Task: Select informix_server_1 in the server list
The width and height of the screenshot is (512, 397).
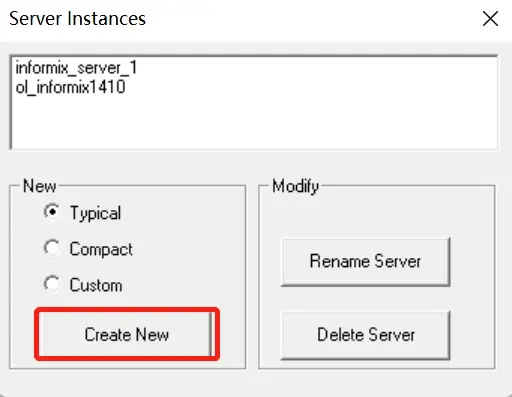Action: pyautogui.click(x=76, y=68)
